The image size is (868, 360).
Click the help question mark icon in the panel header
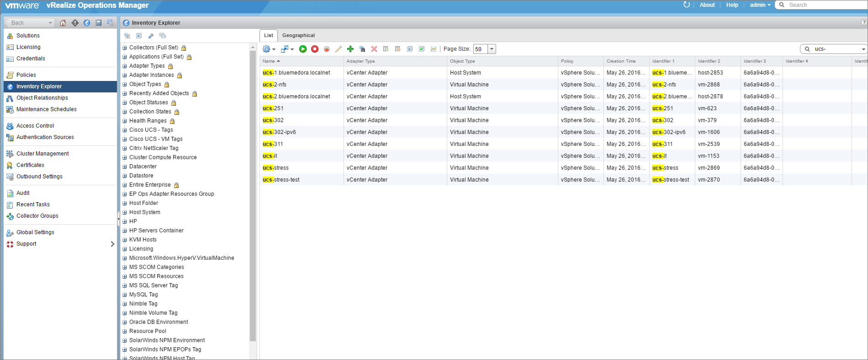coord(863,22)
